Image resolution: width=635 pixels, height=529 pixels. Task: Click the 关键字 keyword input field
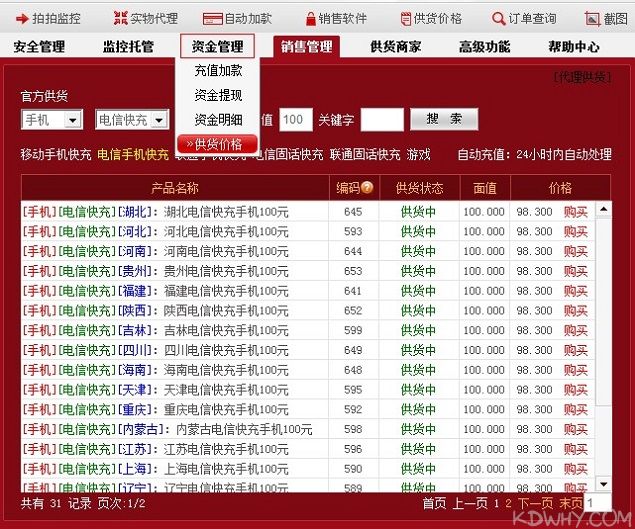click(381, 120)
